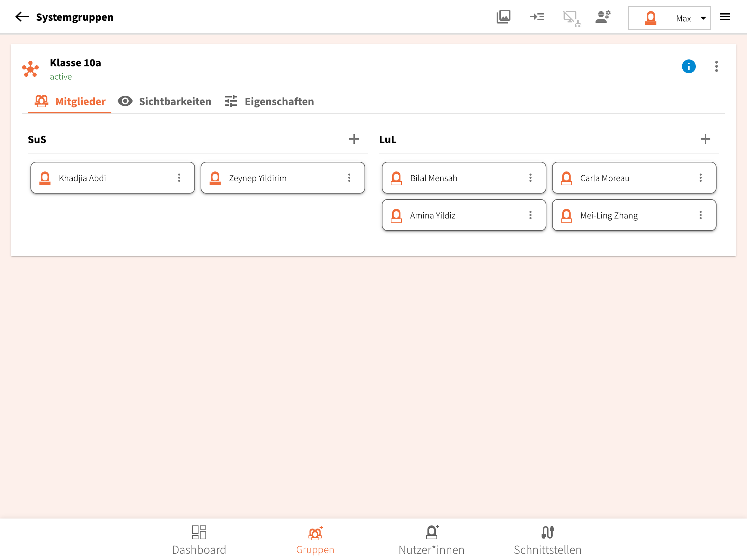
Task: Switch to the Sichtbarkeiten tab
Action: coord(165,101)
